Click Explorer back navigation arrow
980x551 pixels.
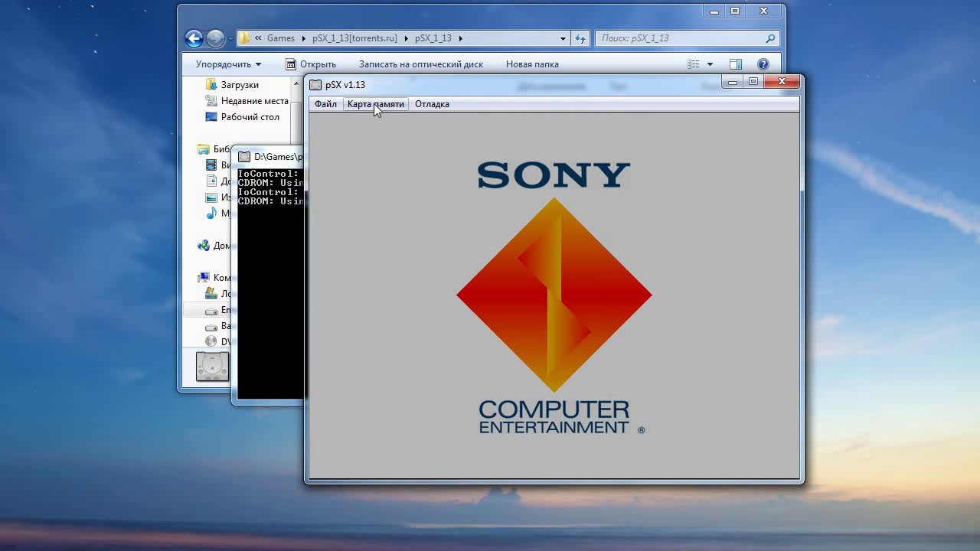click(x=194, y=38)
